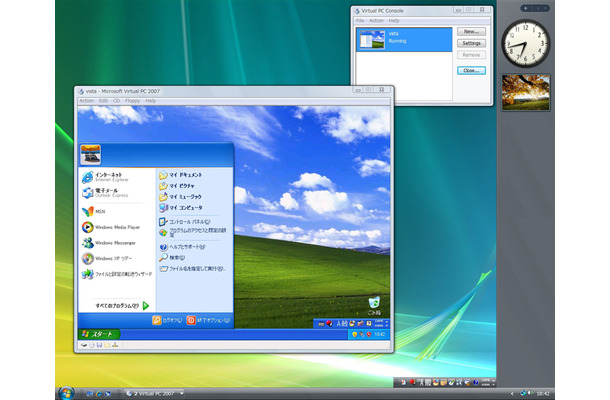Click the Vista Start orb
This screenshot has height=400, width=610.
point(66,392)
